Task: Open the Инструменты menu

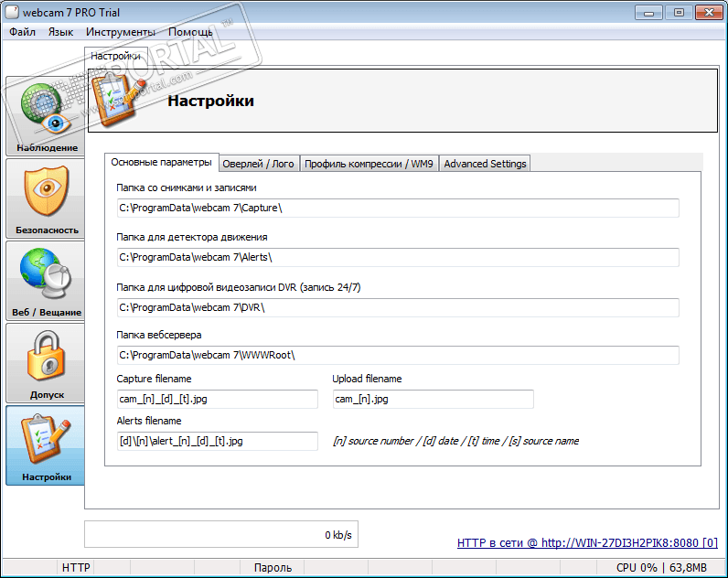Action: pyautogui.click(x=121, y=32)
